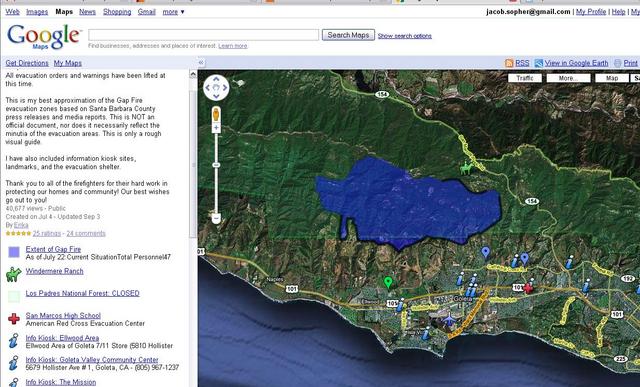Image resolution: width=640 pixels, height=387 pixels.
Task: Switch to the Get Directions tab
Action: 27,63
